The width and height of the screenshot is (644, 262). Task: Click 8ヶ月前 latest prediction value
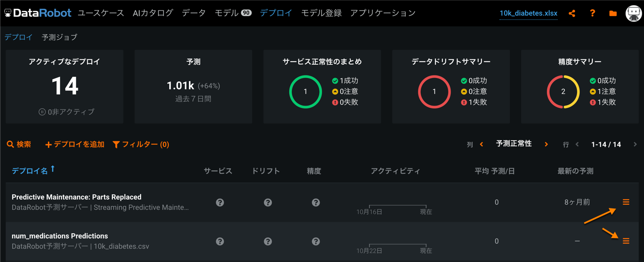[x=577, y=202]
